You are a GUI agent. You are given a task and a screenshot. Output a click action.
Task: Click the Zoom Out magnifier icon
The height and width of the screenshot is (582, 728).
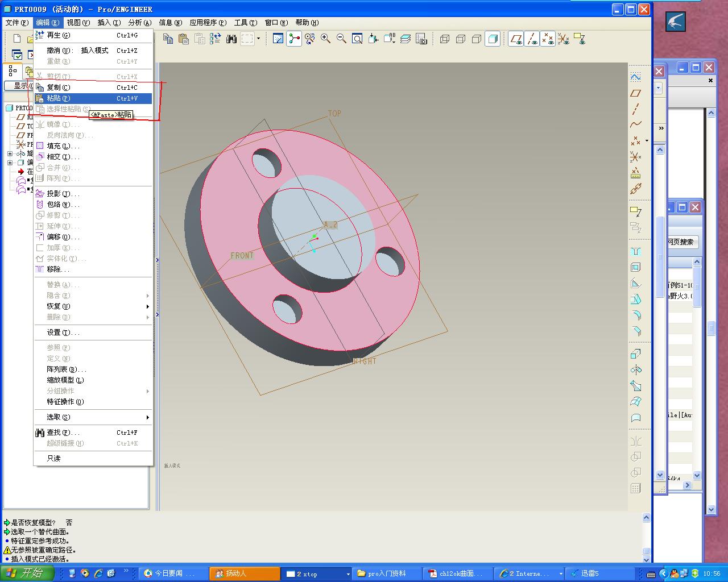coord(341,39)
